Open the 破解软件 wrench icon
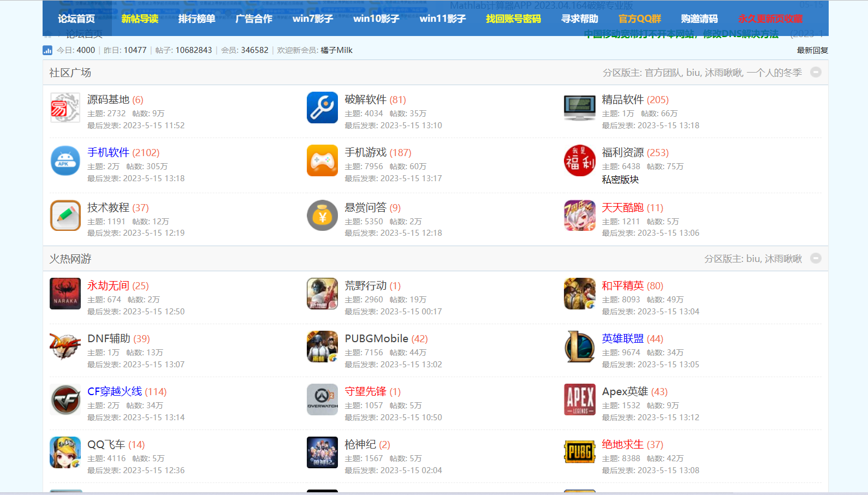Image resolution: width=868 pixels, height=495 pixels. (322, 108)
